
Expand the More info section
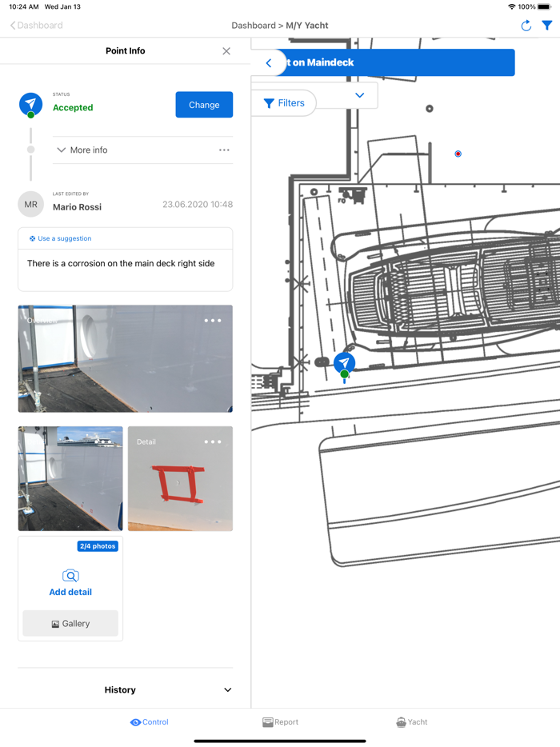82,150
